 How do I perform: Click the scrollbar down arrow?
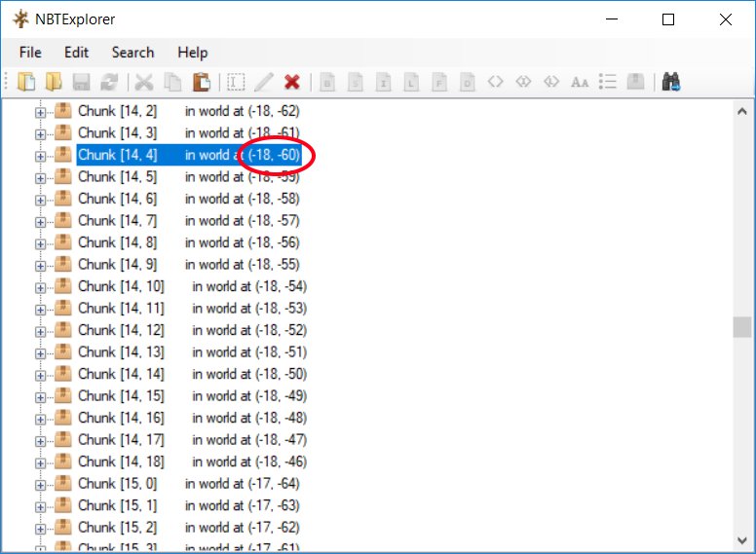pos(742,540)
